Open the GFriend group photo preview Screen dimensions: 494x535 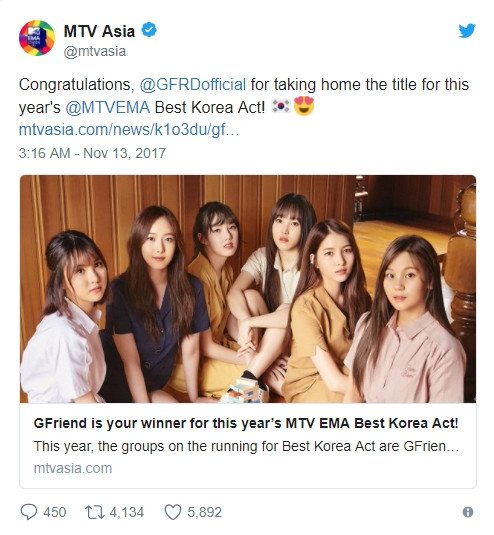tap(248, 289)
